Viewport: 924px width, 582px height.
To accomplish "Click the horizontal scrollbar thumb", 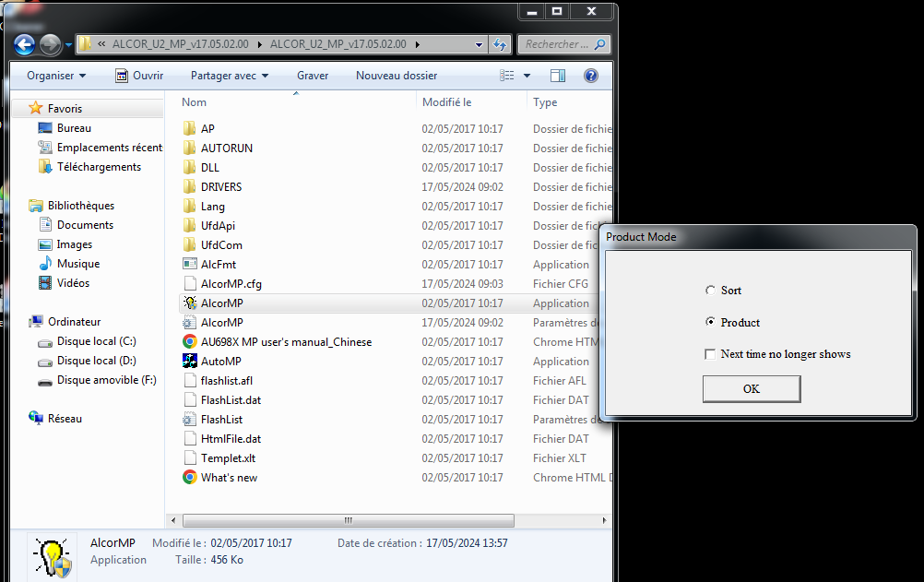I will coord(349,521).
